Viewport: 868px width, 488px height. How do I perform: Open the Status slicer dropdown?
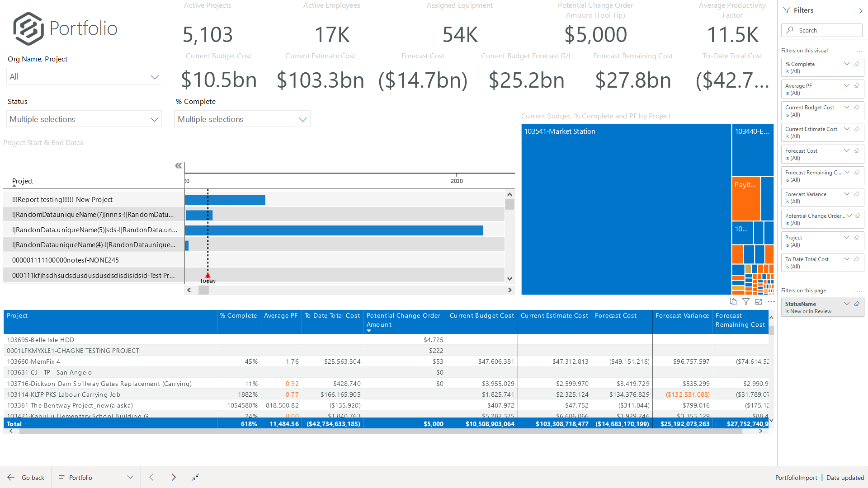[84, 119]
